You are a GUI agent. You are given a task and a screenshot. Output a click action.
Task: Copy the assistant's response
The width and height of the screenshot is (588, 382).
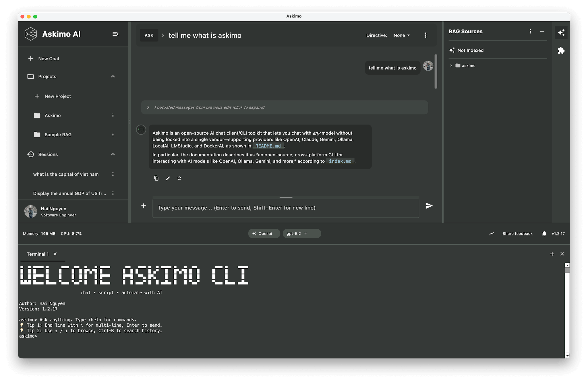[x=156, y=178]
